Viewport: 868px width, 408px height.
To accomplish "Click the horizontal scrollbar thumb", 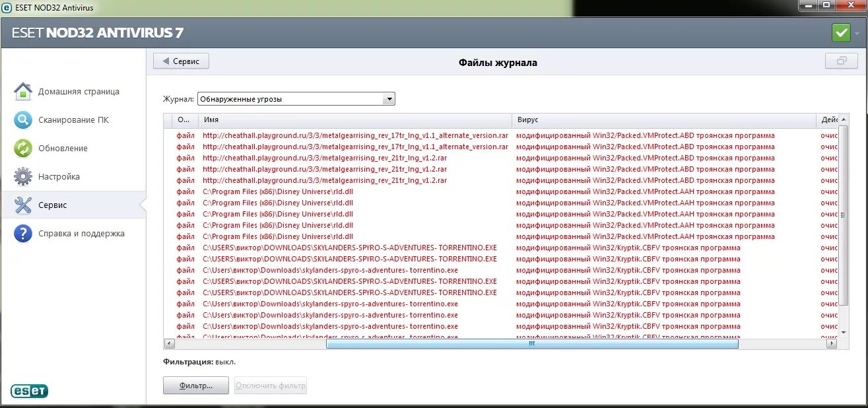I will [x=532, y=343].
